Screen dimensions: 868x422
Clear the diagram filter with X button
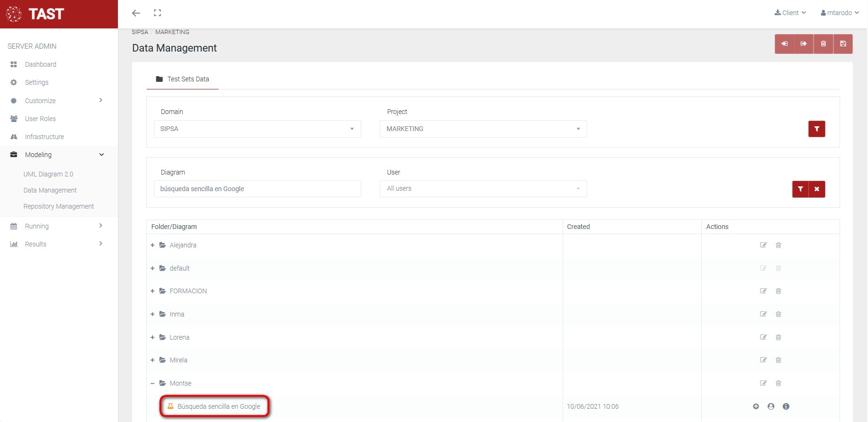[x=817, y=189]
